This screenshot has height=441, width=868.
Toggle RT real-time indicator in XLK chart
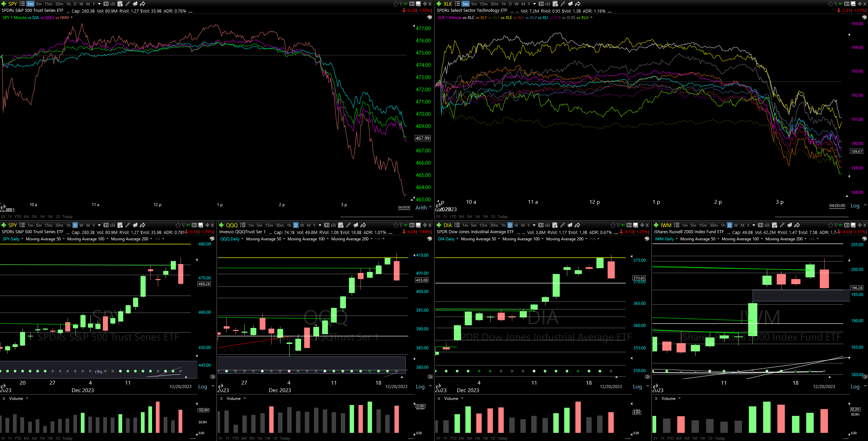(841, 4)
